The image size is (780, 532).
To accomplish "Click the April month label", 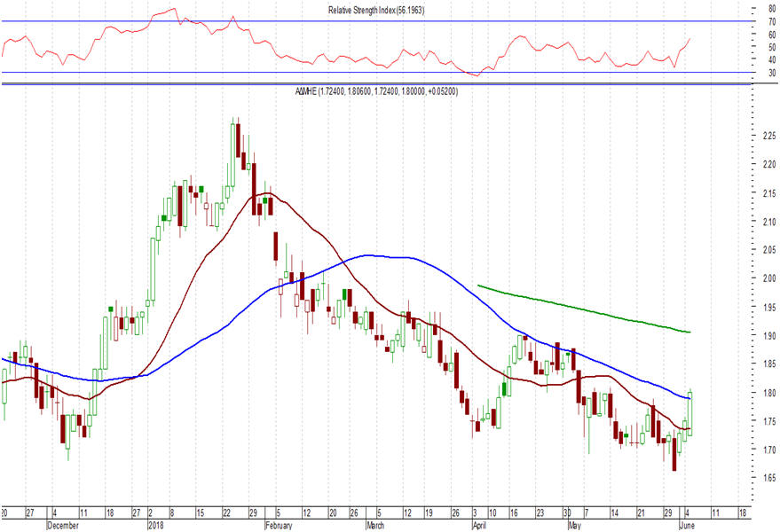I will pos(479,526).
